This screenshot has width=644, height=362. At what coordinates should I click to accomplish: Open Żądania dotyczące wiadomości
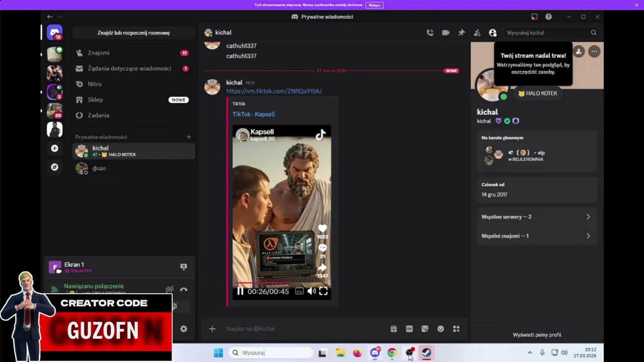133,68
